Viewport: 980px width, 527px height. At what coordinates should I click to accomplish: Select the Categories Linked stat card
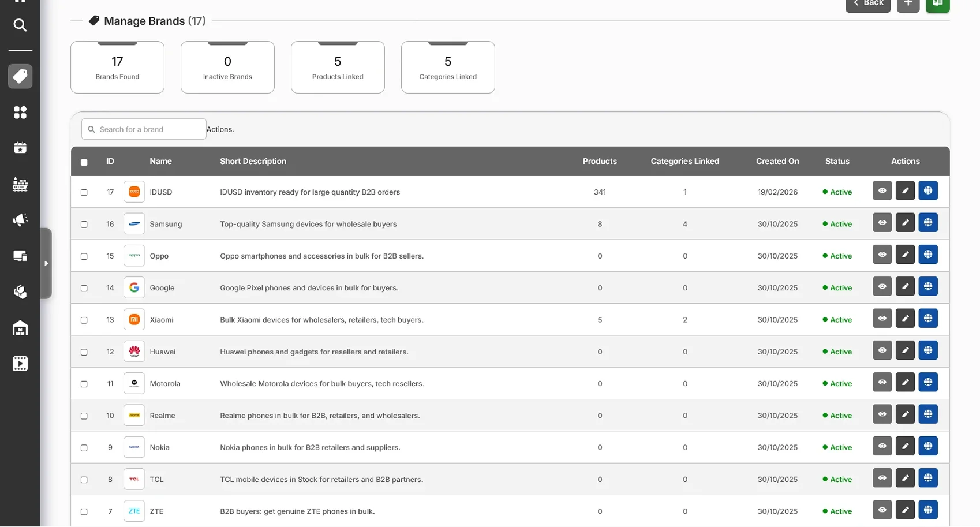[x=448, y=67]
